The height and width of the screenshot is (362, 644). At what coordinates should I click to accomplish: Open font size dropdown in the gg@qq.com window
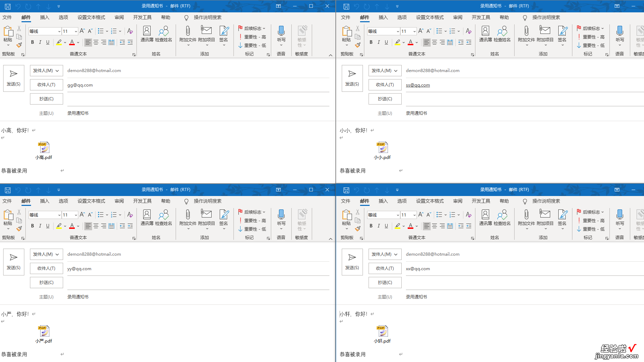tap(76, 31)
